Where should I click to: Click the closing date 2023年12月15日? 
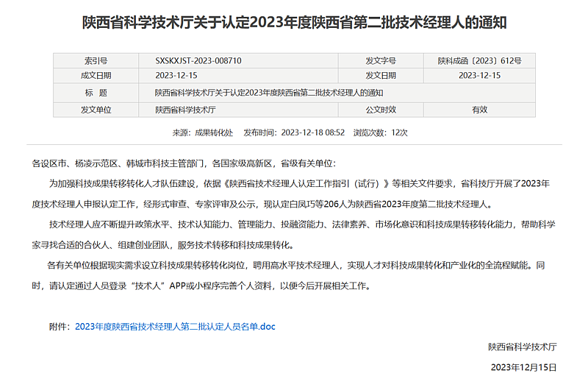pos(523,366)
